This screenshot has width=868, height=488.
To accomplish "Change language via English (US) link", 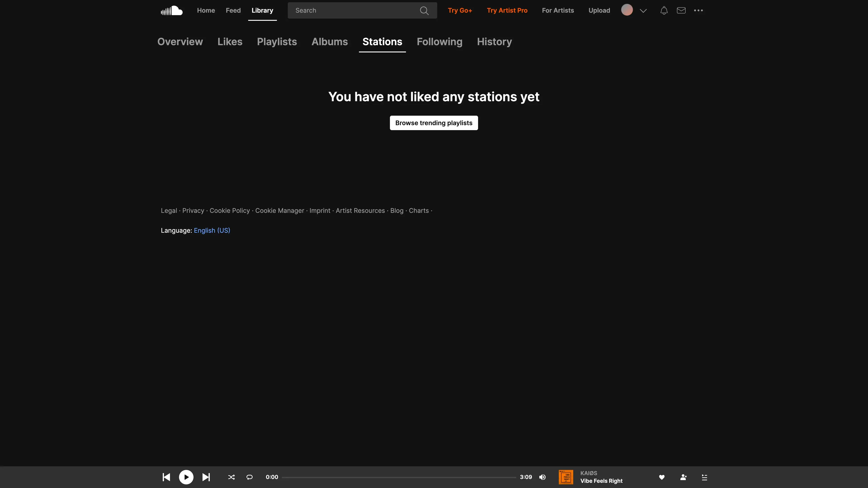I will [212, 230].
